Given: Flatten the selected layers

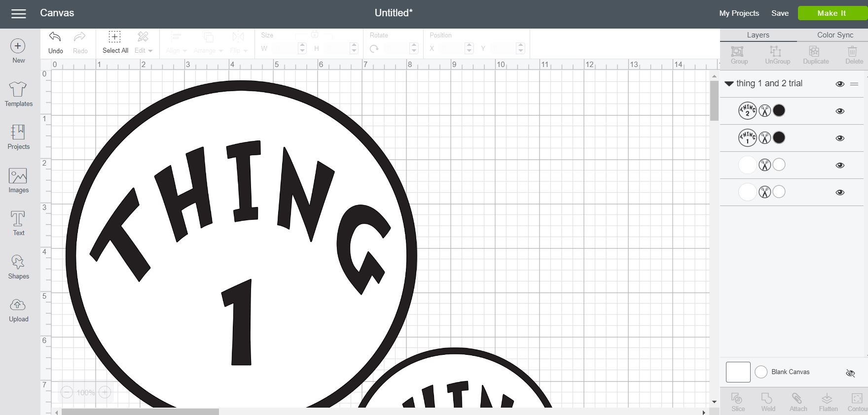Looking at the screenshot, I should coord(828,402).
